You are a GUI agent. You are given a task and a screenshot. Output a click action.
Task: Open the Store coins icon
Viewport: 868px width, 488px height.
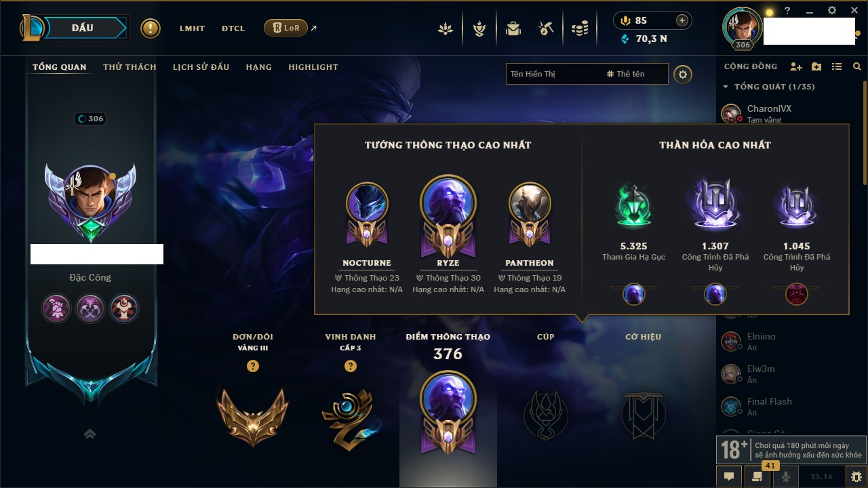point(579,28)
